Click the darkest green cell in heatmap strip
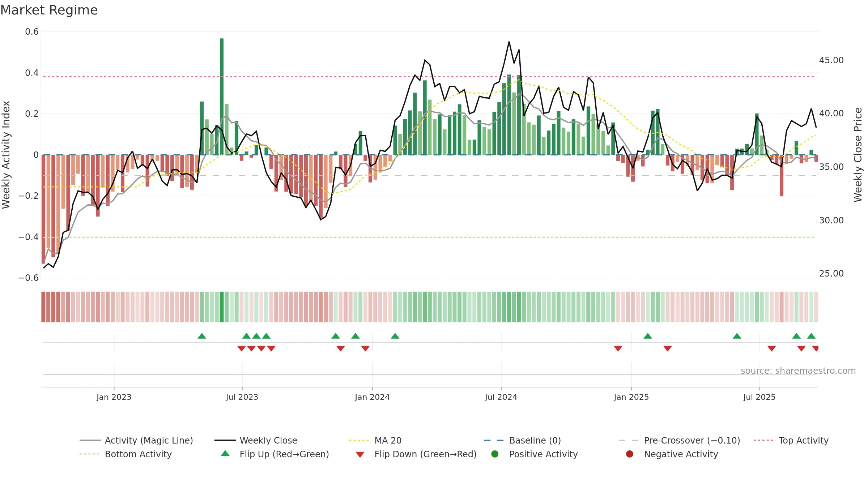The width and height of the screenshot is (868, 488). (222, 307)
